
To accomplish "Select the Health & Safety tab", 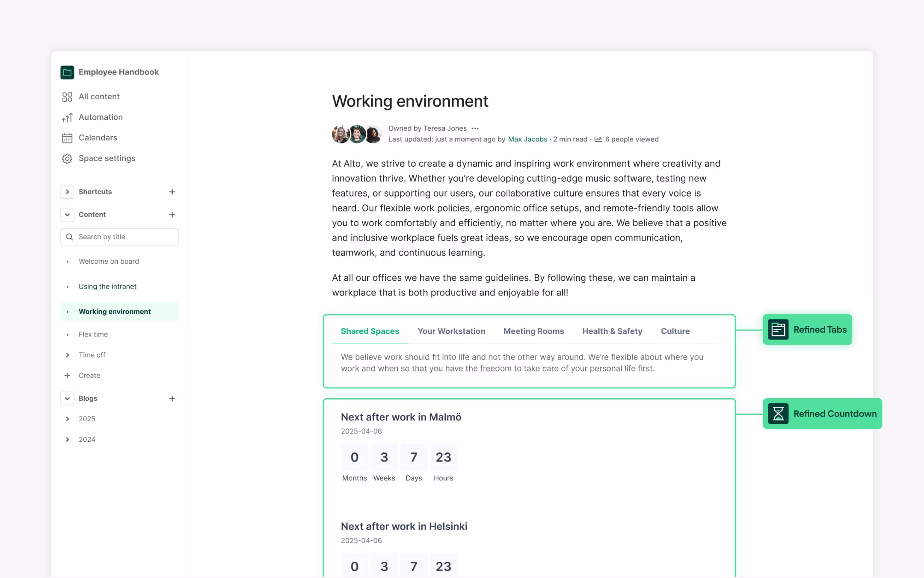I will 612,331.
